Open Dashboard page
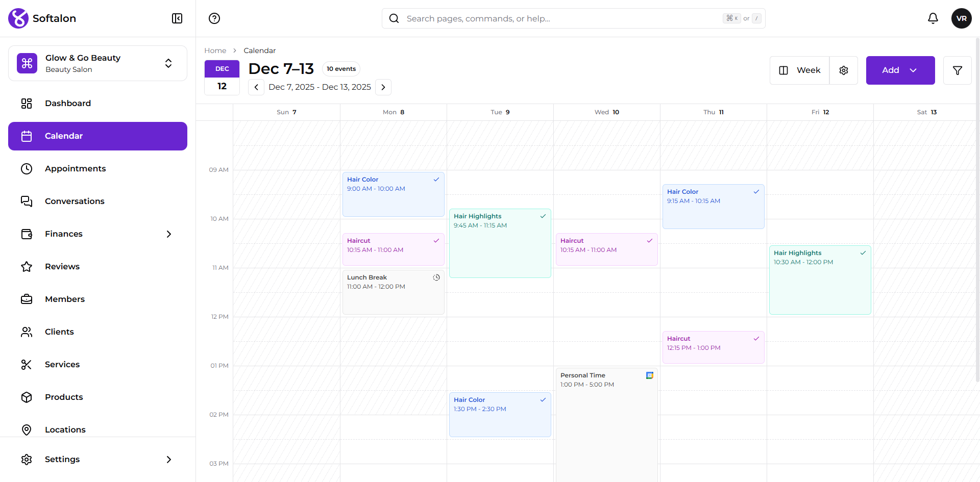 click(x=97, y=104)
